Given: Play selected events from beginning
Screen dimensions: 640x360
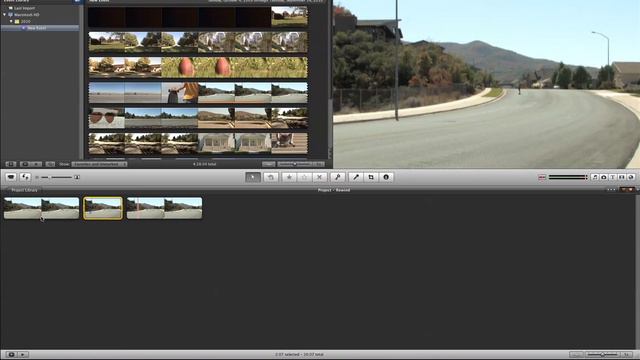Looking at the screenshot, I should coord(36,164).
